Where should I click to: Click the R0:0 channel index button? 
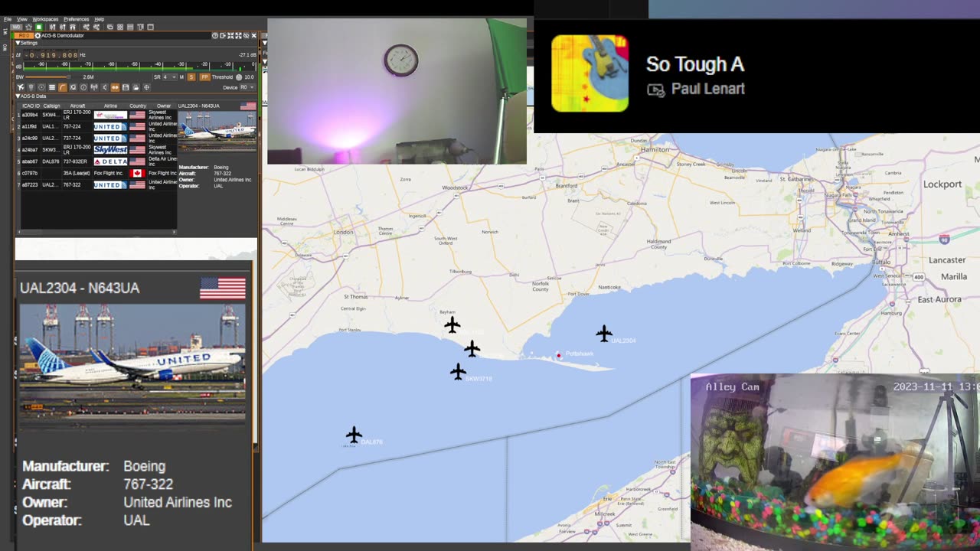(24, 36)
